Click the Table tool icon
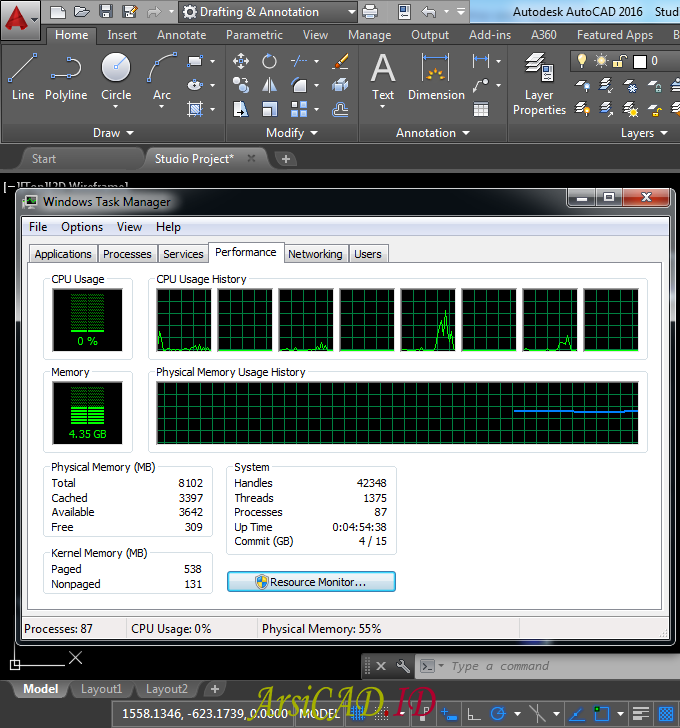The image size is (680, 728). pos(481,110)
